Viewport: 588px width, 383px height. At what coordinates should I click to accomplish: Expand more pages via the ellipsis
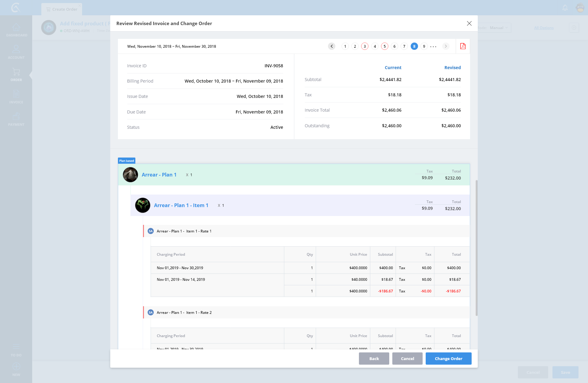(x=433, y=46)
